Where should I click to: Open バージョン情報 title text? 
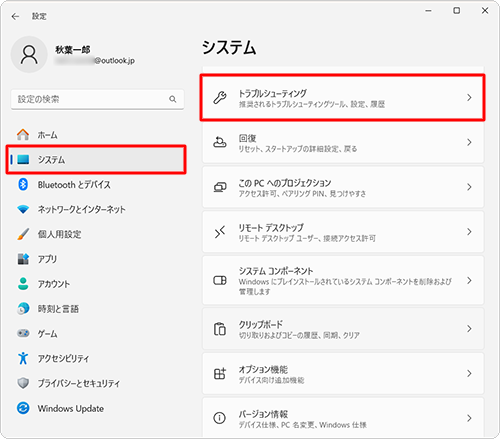pos(263,414)
